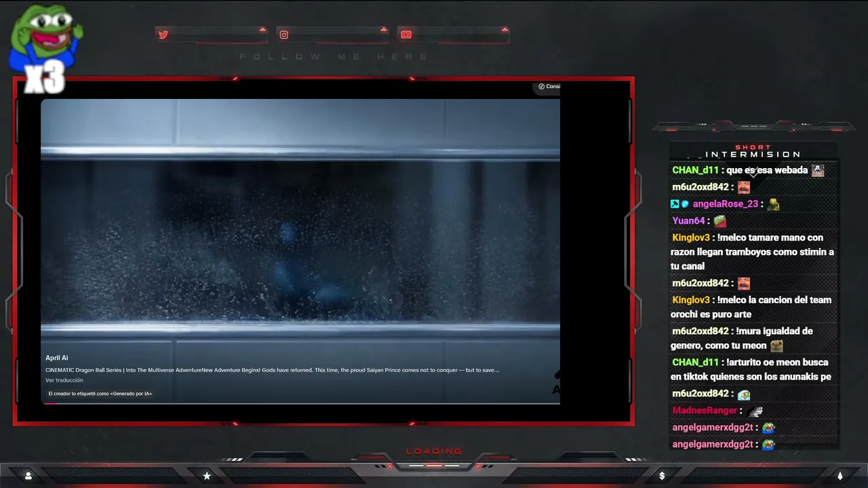Screen dimensions: 868x488
Task: Expand the red arrow beside the YouTube bar
Action: coord(505,29)
